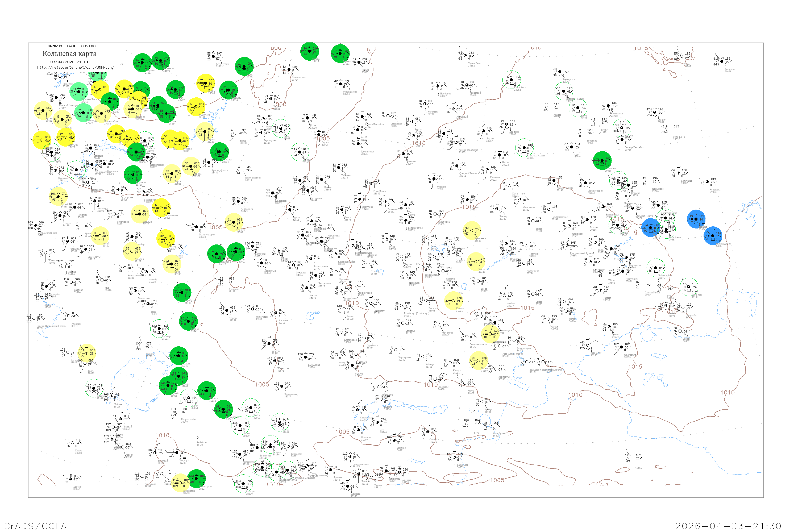This screenshot has height=532, width=798.
Task: Click the meteocenter.net UNNN.png URL text
Action: [75, 68]
